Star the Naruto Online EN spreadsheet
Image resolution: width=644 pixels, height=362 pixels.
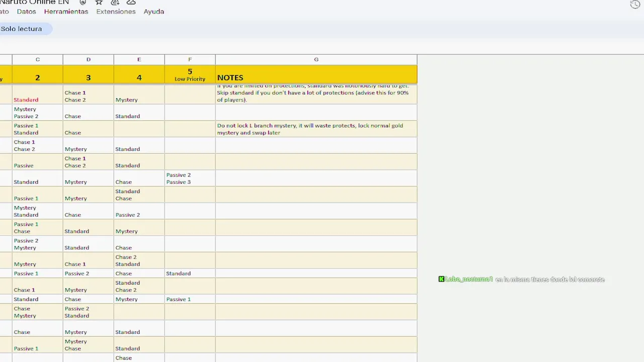click(x=99, y=2)
